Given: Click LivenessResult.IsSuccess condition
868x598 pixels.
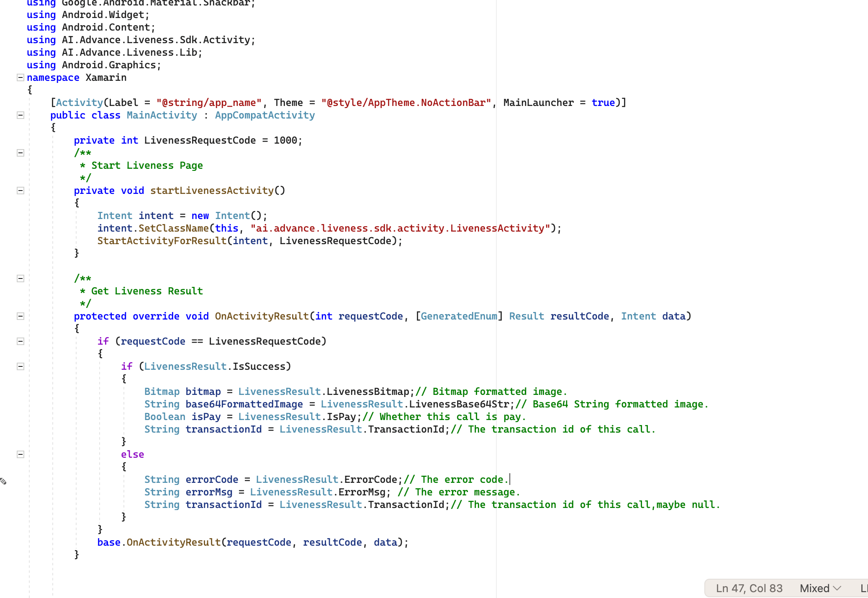Looking at the screenshot, I should point(215,366).
